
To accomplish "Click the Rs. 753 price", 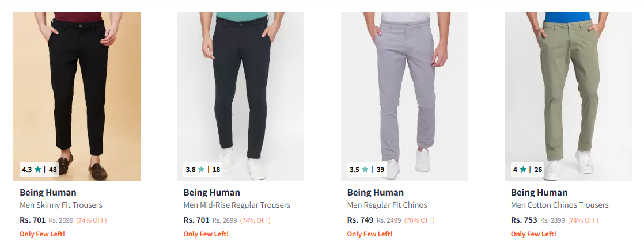I will click(524, 220).
